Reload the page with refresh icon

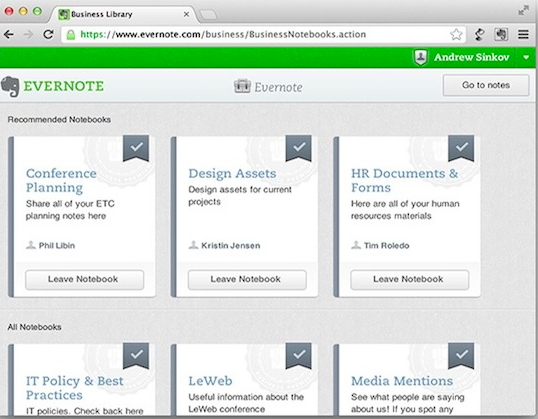click(x=48, y=34)
